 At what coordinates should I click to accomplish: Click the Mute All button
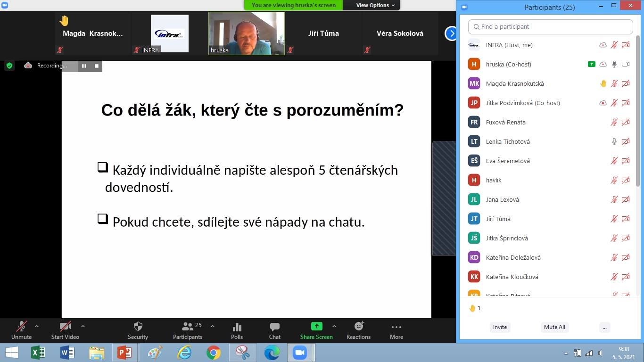click(x=554, y=327)
